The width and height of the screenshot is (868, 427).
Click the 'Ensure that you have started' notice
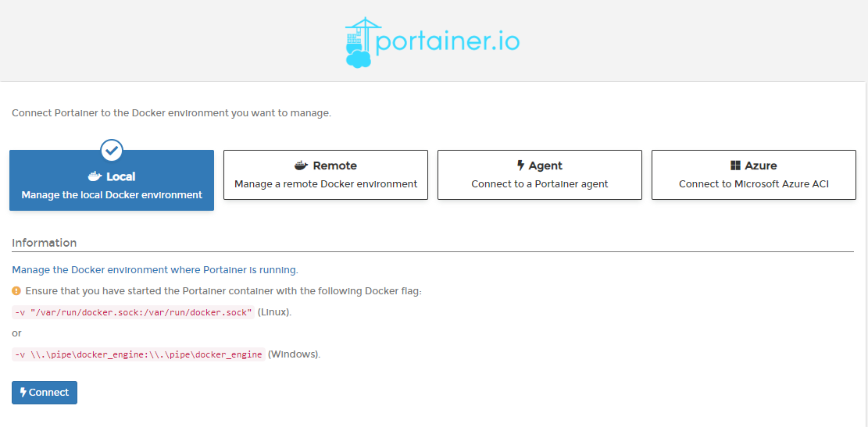223,291
